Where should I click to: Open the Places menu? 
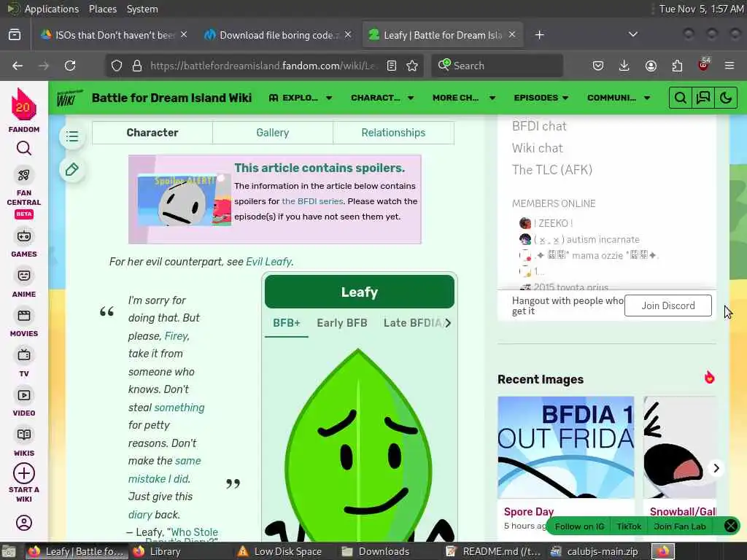coord(102,9)
